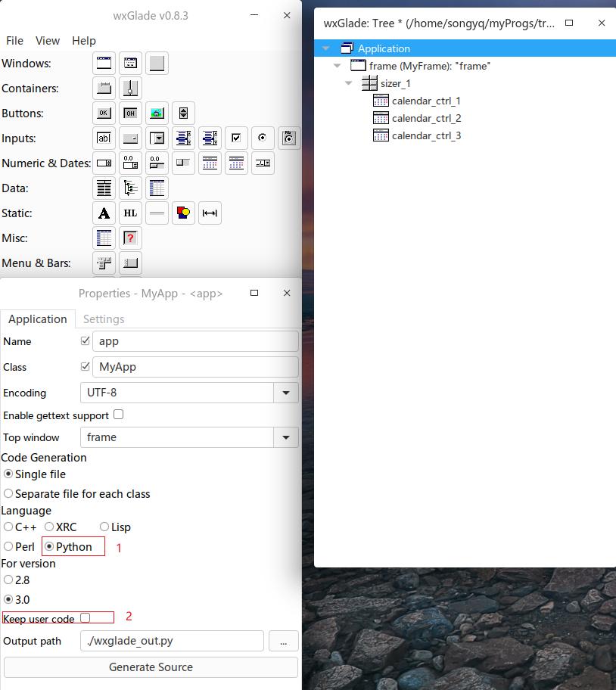Viewport: 616px width, 690px height.
Task: Add a Frame from the Windows row
Action: pyautogui.click(x=104, y=64)
